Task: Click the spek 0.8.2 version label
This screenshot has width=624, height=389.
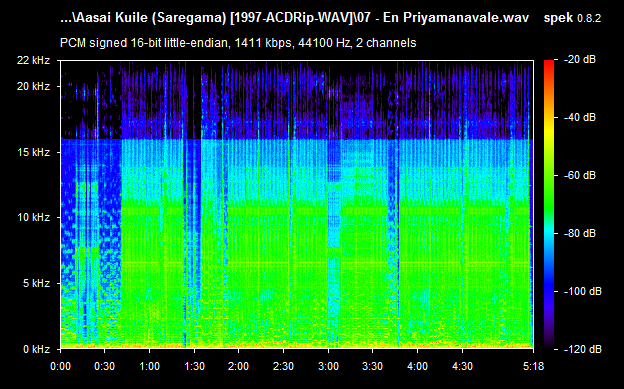Action: point(572,18)
